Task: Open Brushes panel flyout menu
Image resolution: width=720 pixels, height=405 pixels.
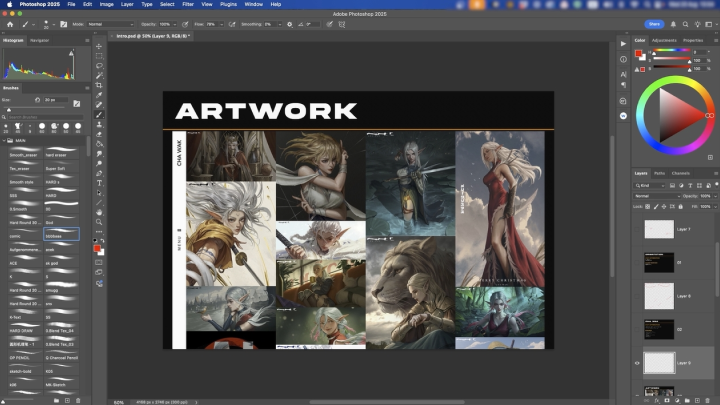Action: (87, 88)
